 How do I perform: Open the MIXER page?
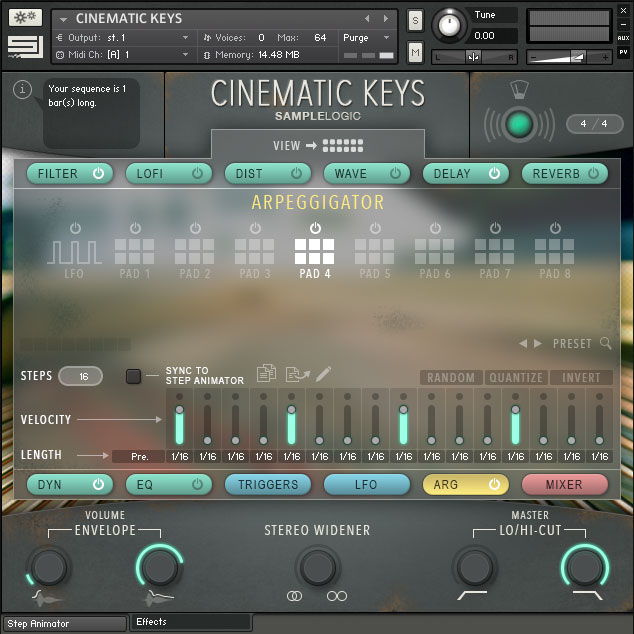(x=564, y=485)
